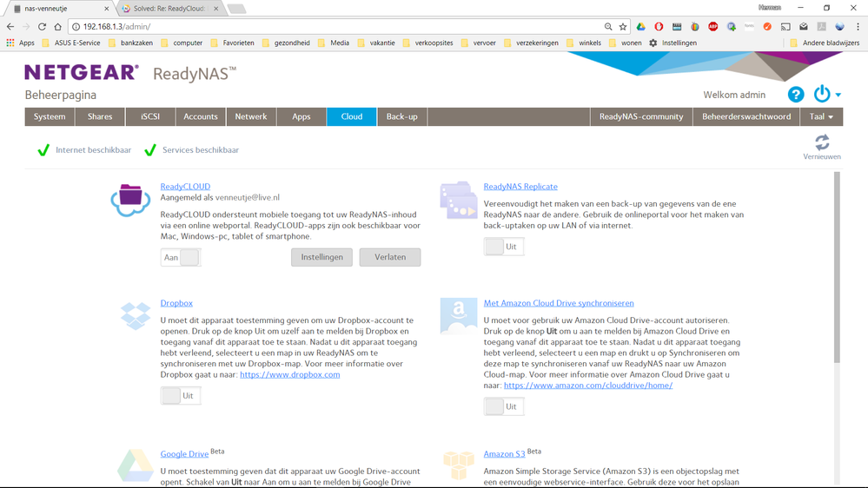Click the red hand stop extension icon

click(659, 27)
